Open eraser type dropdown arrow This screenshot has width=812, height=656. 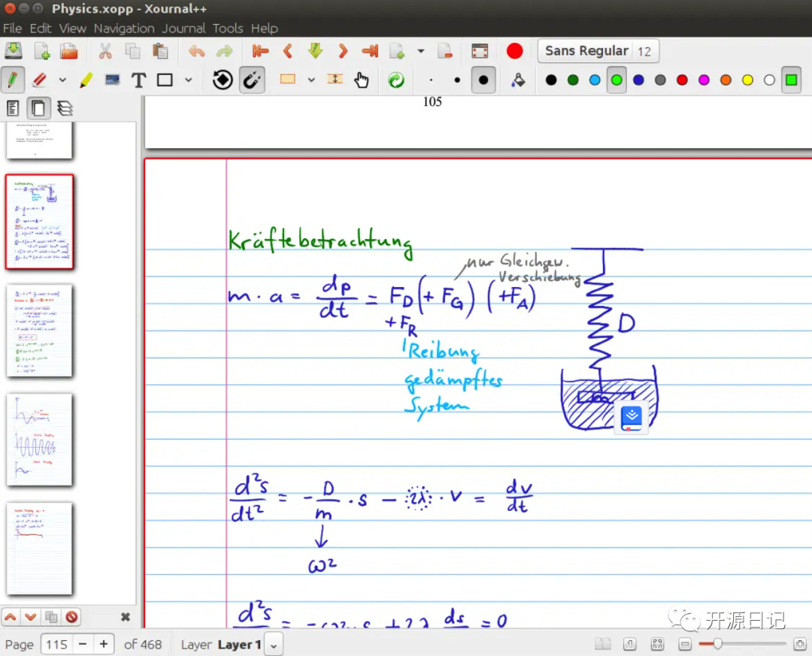coord(62,80)
